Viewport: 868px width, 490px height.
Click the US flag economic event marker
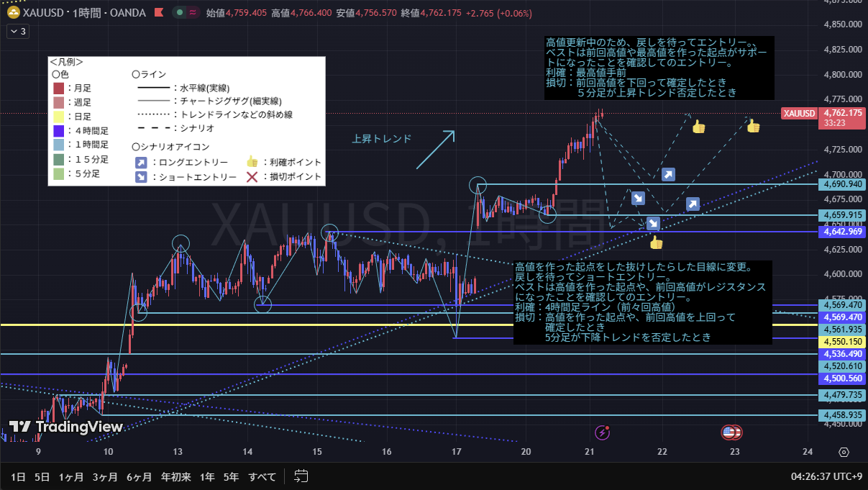point(731,432)
